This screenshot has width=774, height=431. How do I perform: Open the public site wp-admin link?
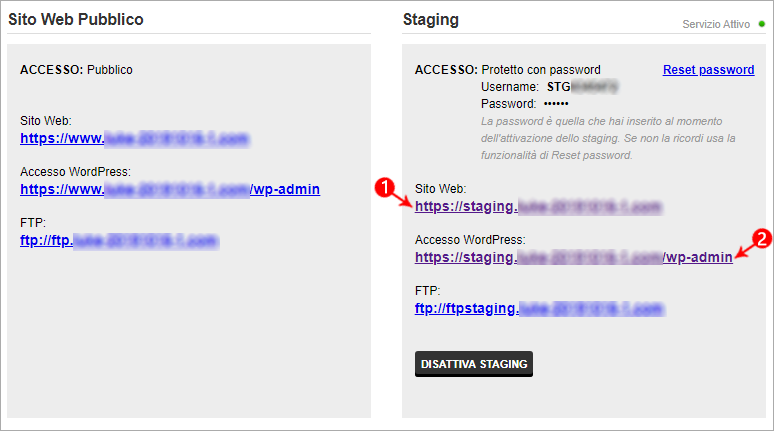click(x=170, y=189)
